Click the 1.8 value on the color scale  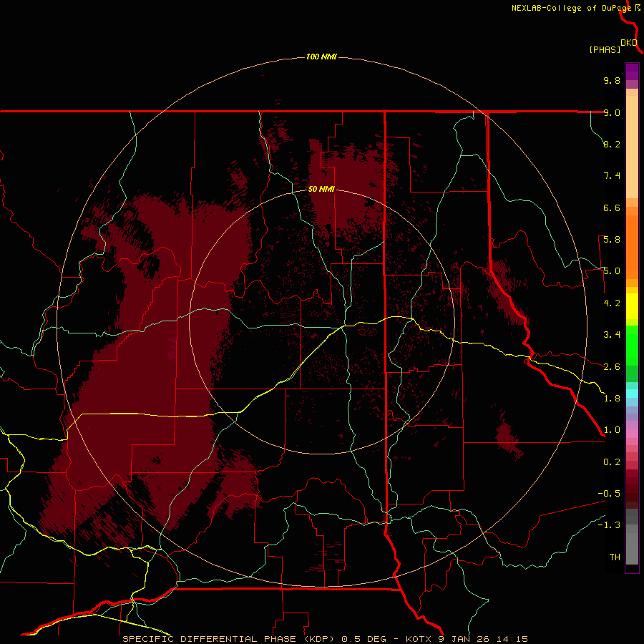pyautogui.click(x=612, y=399)
